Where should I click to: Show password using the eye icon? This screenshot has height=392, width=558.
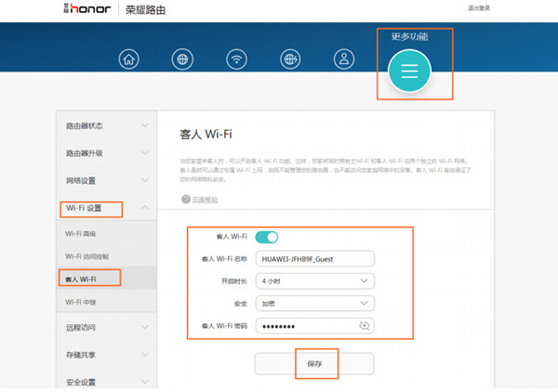click(364, 325)
